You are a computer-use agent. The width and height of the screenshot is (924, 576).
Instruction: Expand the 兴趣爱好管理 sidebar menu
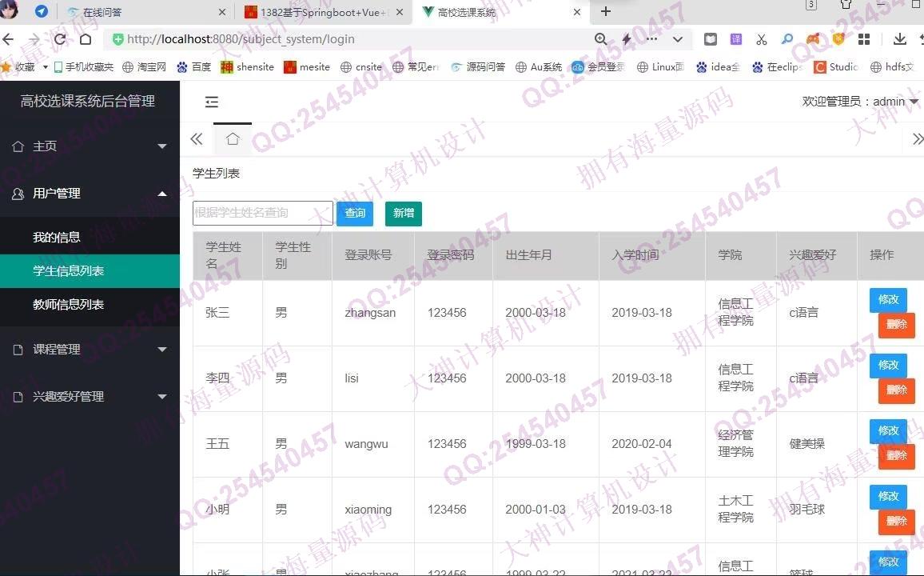point(90,396)
